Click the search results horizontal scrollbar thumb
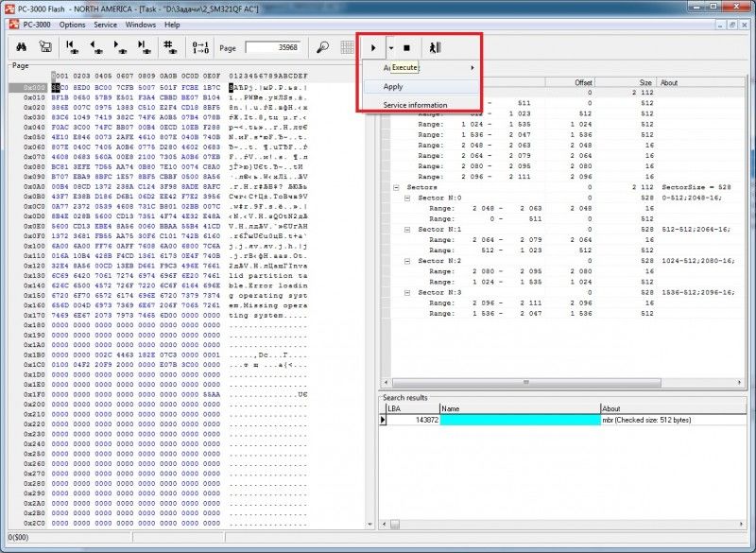 click(x=395, y=524)
